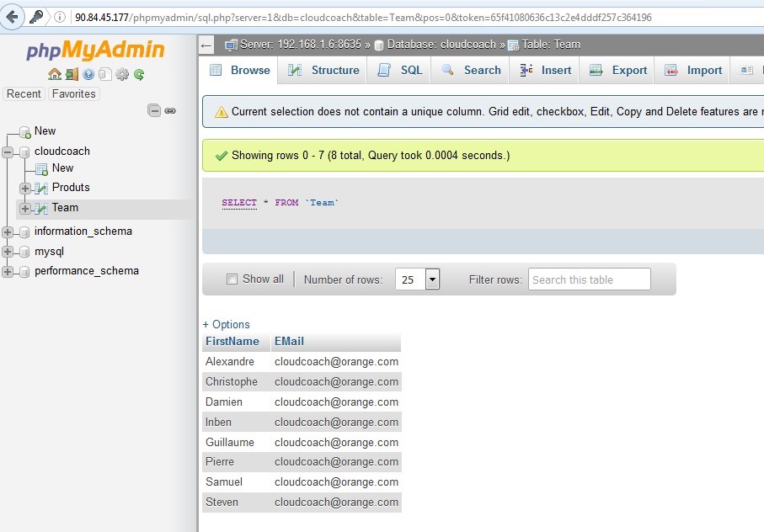Open the SQL documentation pages icon

104,74
